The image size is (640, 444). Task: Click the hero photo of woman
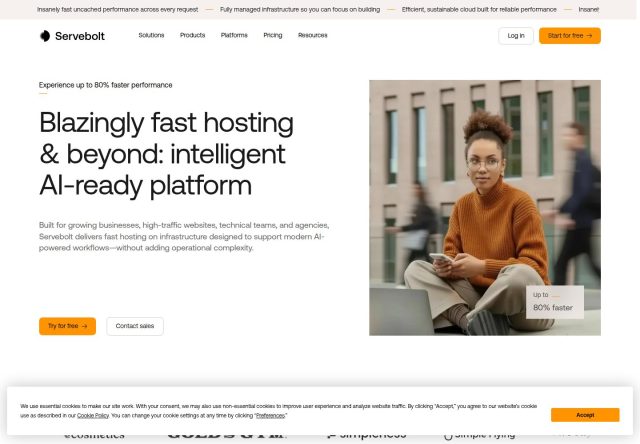point(484,208)
